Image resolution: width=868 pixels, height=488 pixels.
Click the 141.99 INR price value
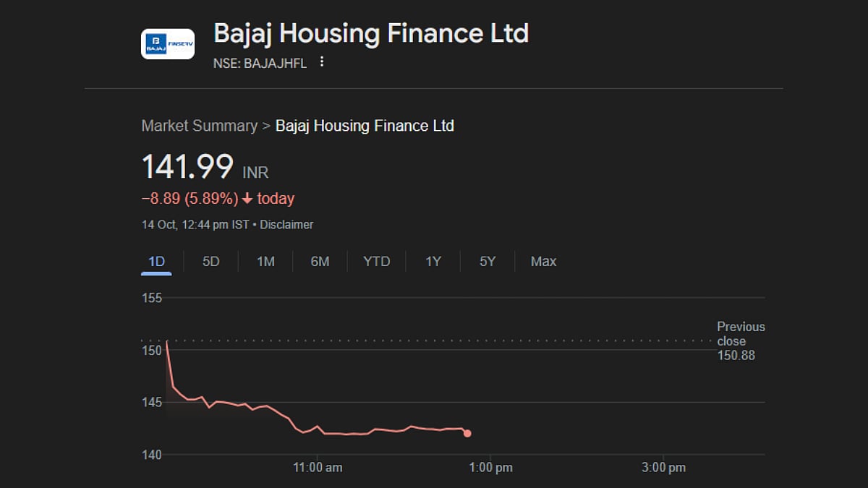(x=187, y=167)
